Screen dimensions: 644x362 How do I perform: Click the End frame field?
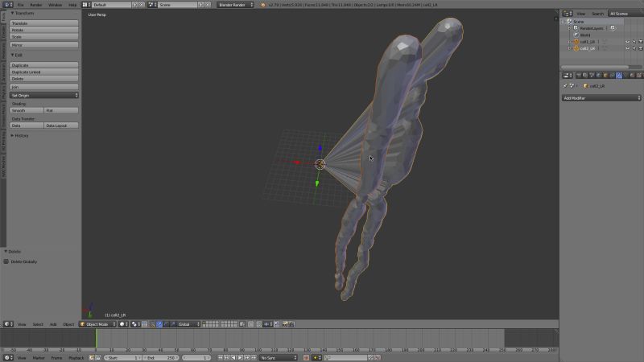[x=160, y=358]
